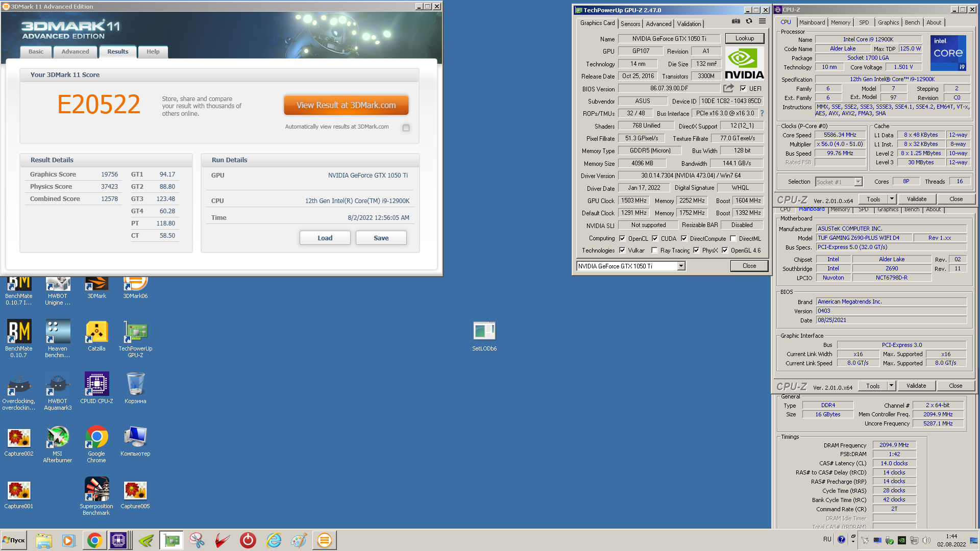
Task: Open MSI Afterburner desktop icon
Action: coord(58,444)
